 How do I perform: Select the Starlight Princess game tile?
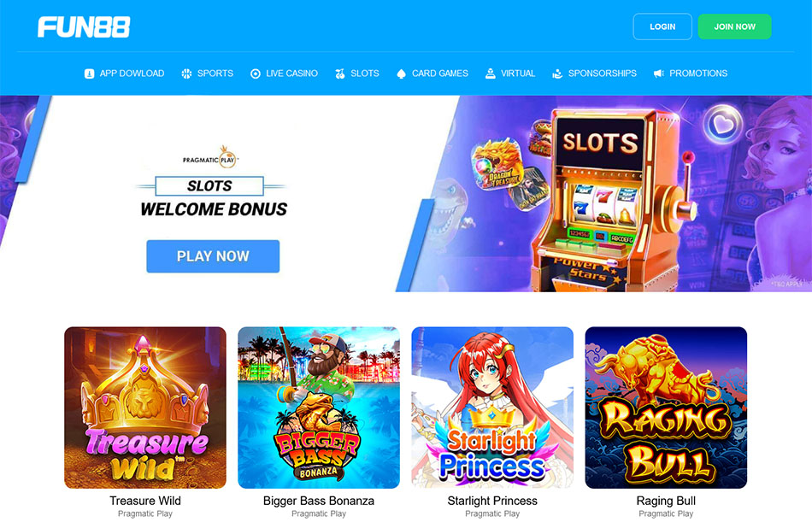492,408
